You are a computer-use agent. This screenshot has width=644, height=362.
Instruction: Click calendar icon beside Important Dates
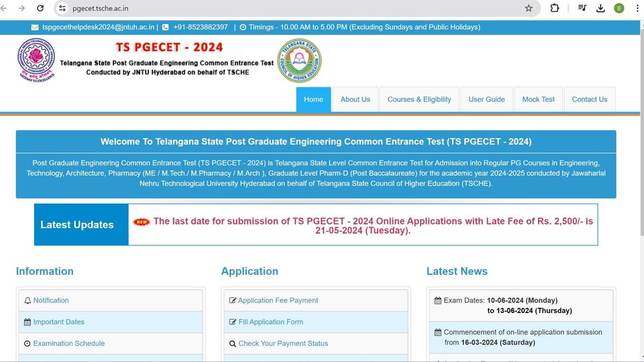pos(28,322)
